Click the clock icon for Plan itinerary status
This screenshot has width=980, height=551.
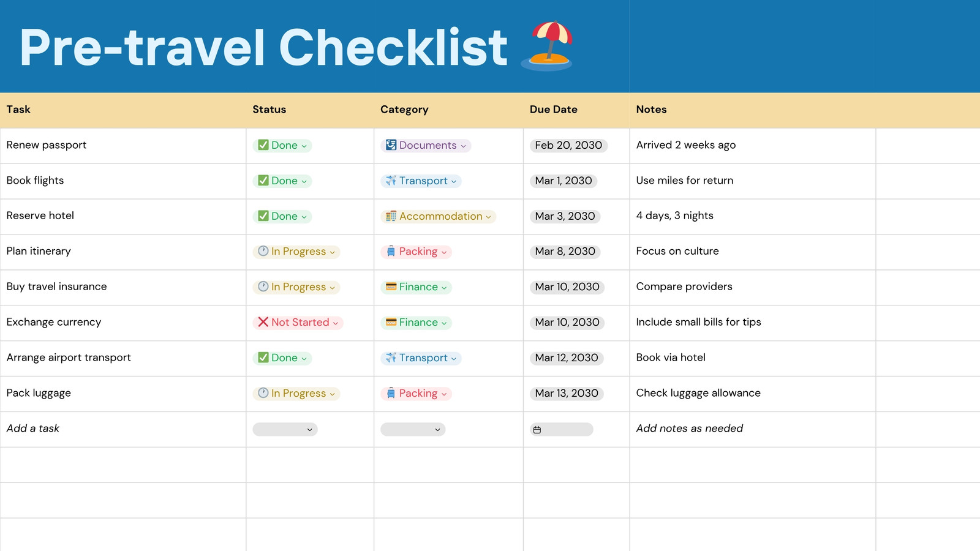[x=263, y=251]
